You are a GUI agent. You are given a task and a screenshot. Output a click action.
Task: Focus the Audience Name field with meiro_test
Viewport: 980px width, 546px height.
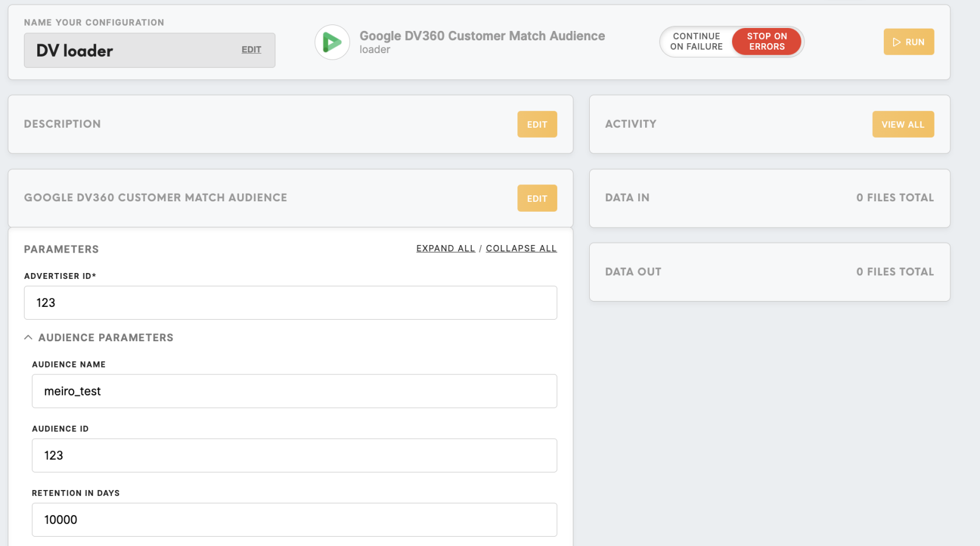coord(295,391)
